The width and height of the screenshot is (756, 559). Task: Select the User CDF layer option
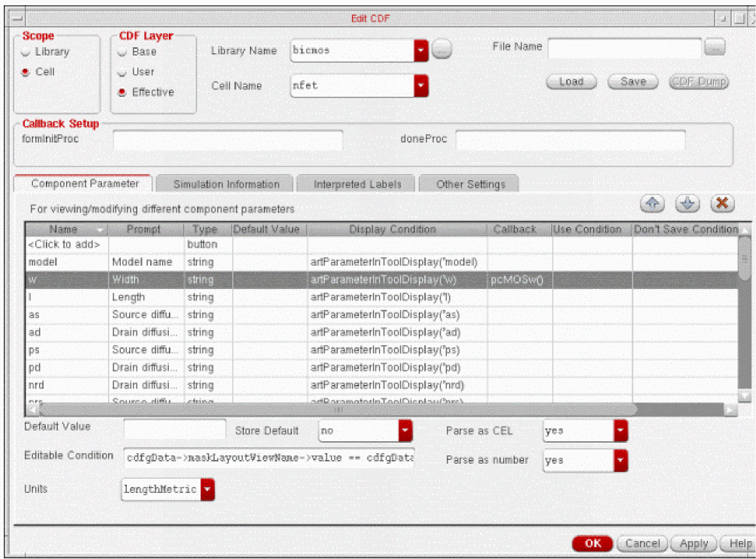(x=123, y=73)
